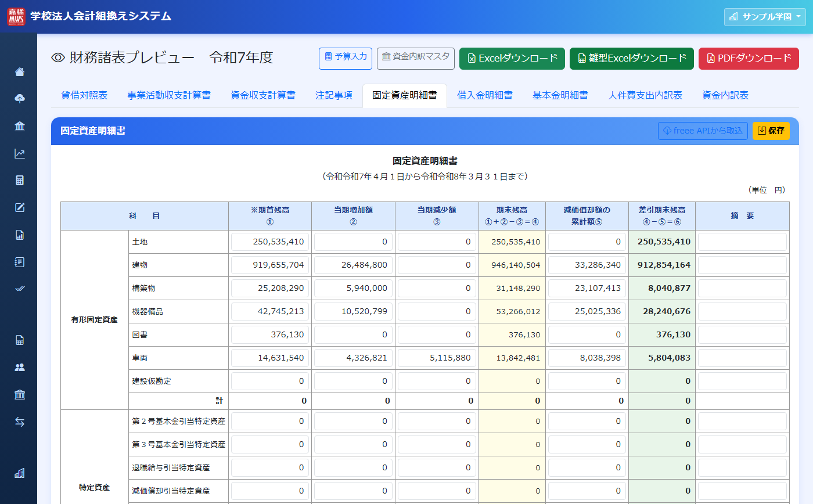The width and height of the screenshot is (813, 504).
Task: Click the 有形固定資産 category label
Action: click(94, 320)
